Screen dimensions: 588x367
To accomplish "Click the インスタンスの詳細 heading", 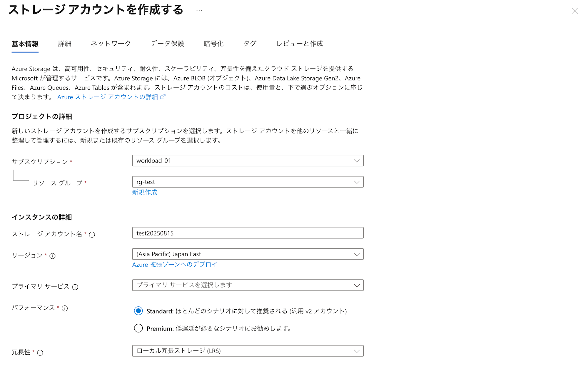I will point(42,217).
